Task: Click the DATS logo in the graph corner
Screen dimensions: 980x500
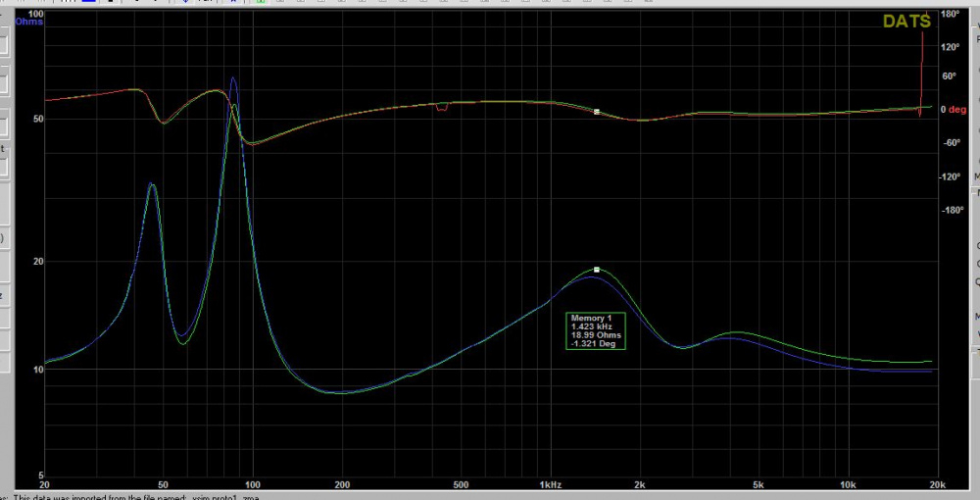Action: (908, 22)
